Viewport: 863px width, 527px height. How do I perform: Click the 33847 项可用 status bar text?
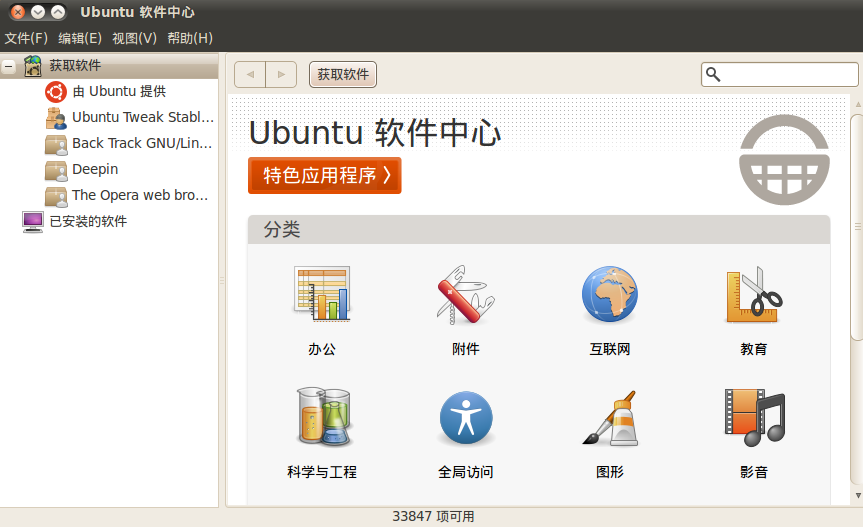[433, 517]
